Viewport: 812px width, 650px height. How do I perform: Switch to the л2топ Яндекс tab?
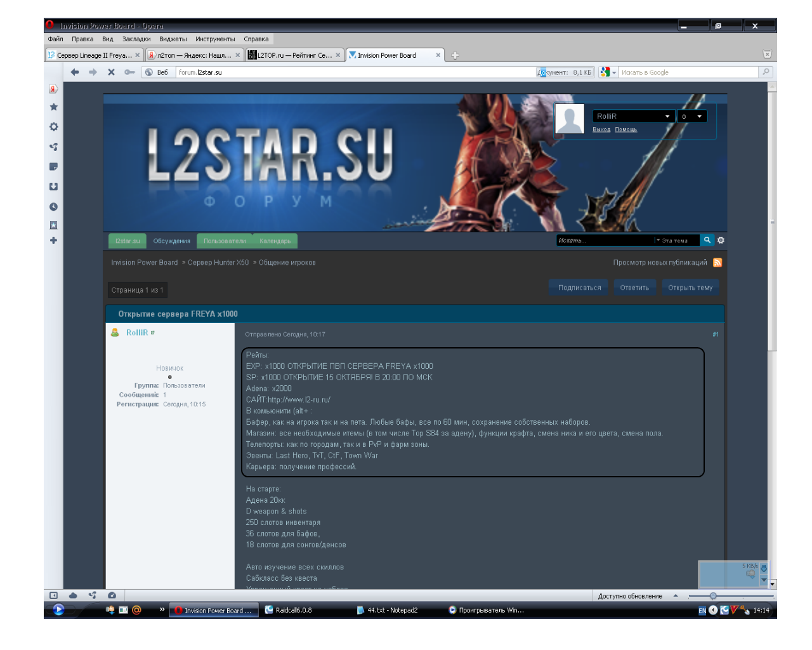194,55
